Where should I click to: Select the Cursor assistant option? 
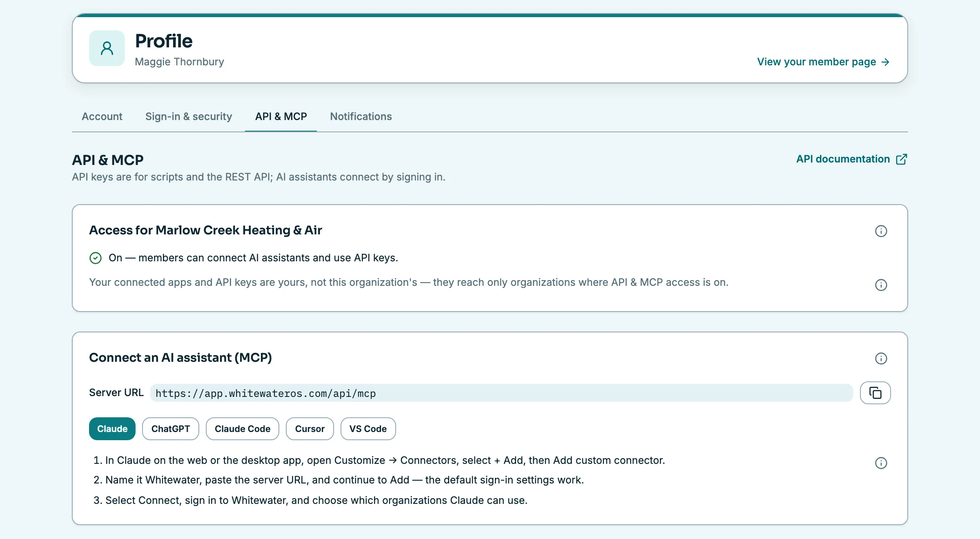(310, 429)
